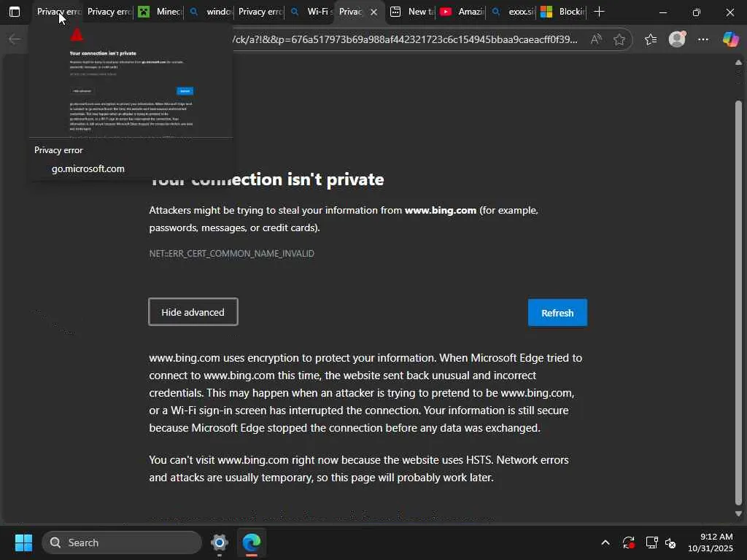The image size is (747, 560).
Task: Open the clock and date flyout
Action: [710, 542]
